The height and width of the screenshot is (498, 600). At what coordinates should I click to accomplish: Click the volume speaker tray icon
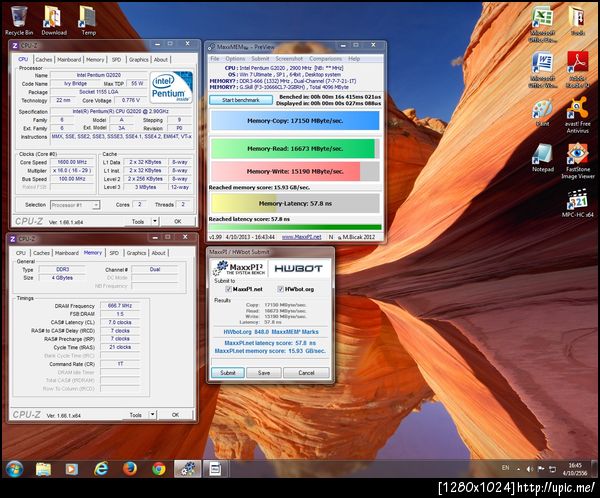[x=530, y=469]
